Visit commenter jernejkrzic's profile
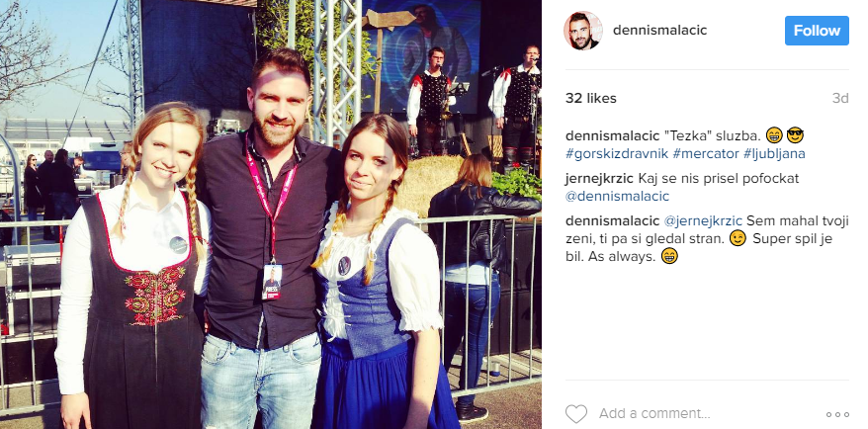This screenshot has width=868, height=429. (x=599, y=179)
